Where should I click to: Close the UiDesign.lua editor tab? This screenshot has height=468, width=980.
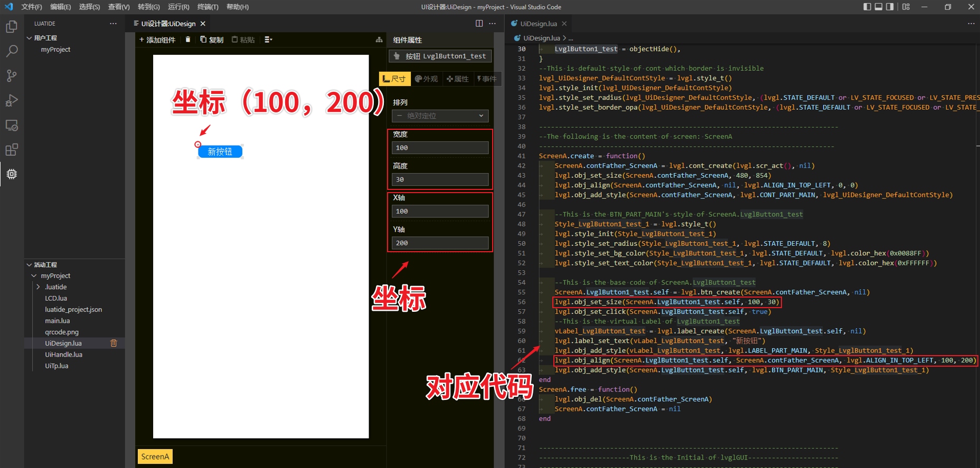(564, 24)
